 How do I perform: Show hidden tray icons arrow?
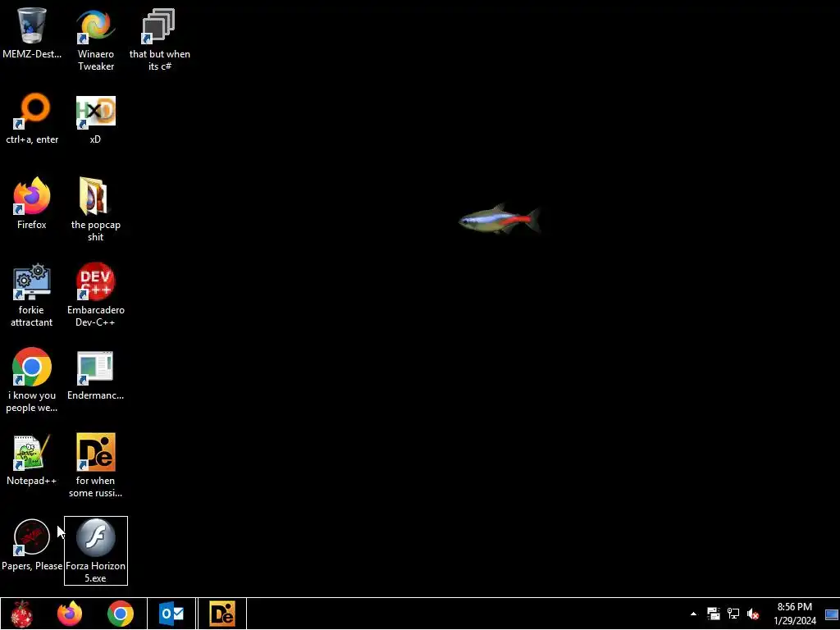[x=693, y=614]
